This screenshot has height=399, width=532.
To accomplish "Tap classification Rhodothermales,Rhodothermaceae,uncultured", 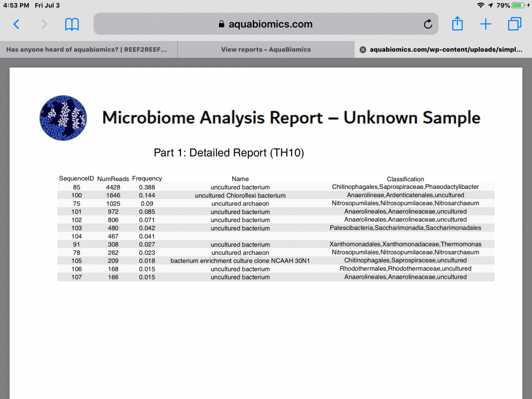I will pyautogui.click(x=406, y=269).
